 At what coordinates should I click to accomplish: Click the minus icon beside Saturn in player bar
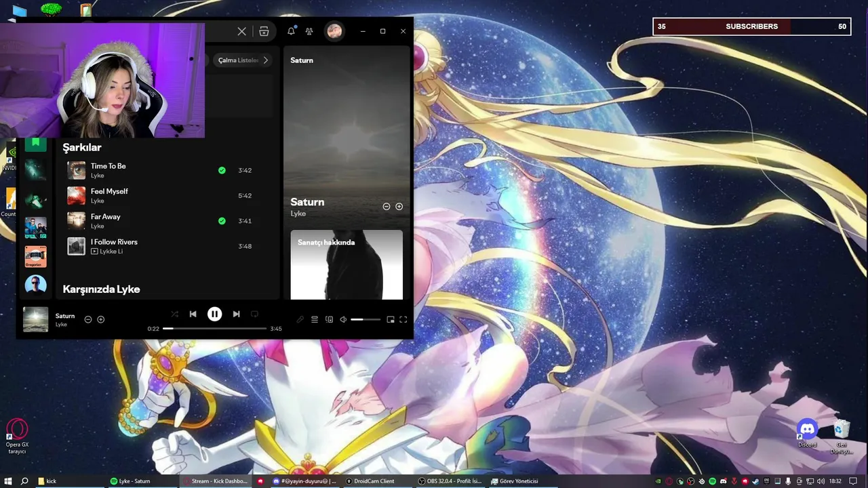(88, 319)
